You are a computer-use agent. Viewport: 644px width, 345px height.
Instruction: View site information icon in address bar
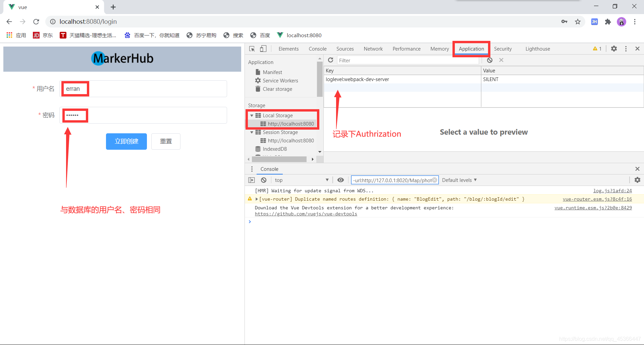point(53,21)
